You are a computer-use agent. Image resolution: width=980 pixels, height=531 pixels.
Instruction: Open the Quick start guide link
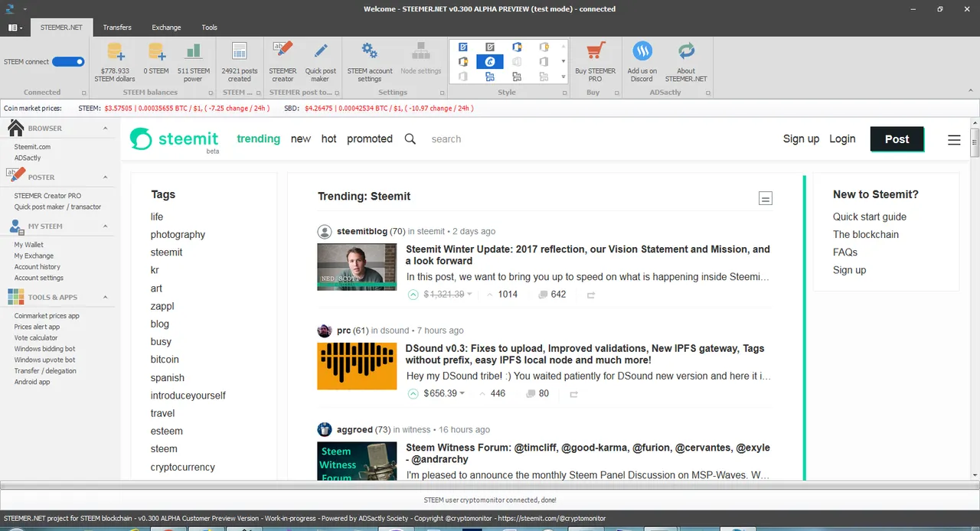(x=869, y=217)
